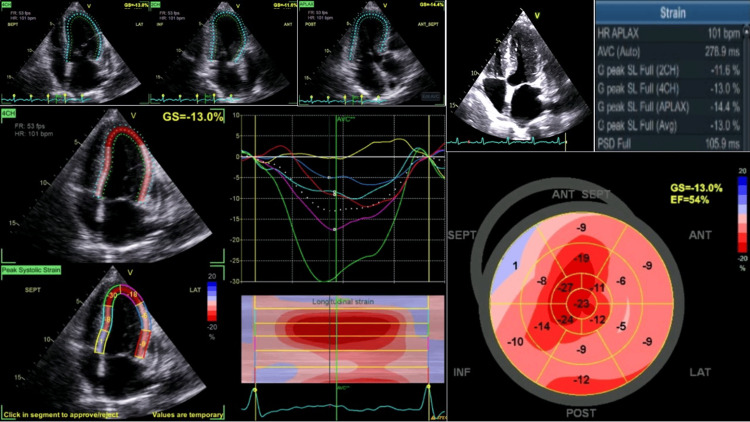Click bull's-eye mid septal segment -8
The image size is (750, 422).
click(x=541, y=281)
